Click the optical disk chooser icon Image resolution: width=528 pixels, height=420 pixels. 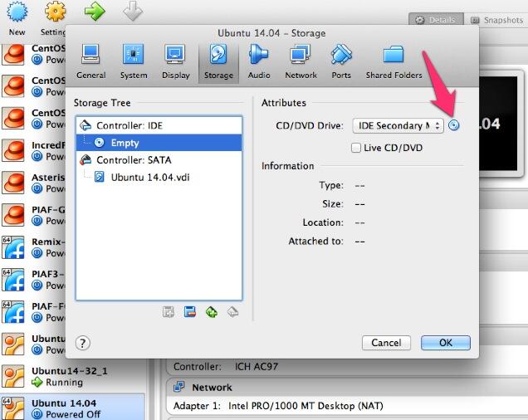453,125
